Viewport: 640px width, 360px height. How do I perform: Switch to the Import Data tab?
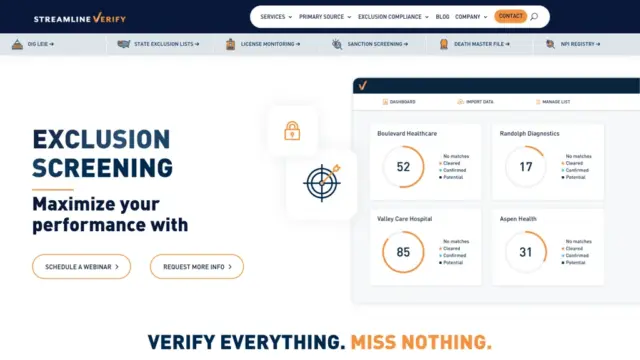[x=476, y=102]
